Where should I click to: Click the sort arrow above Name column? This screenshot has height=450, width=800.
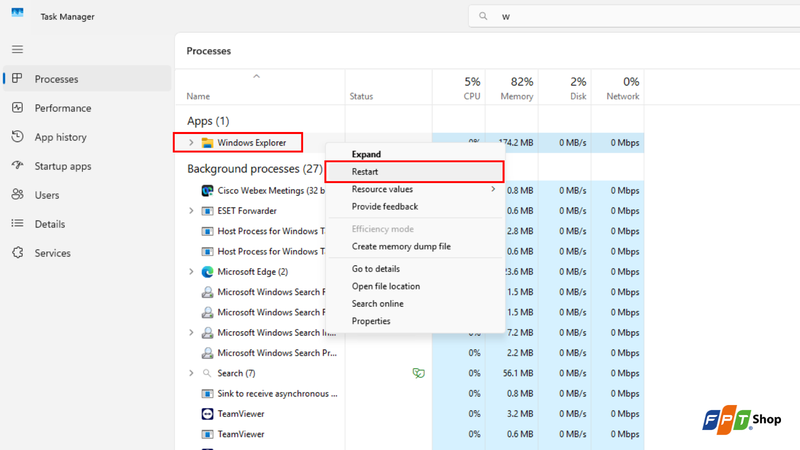257,77
